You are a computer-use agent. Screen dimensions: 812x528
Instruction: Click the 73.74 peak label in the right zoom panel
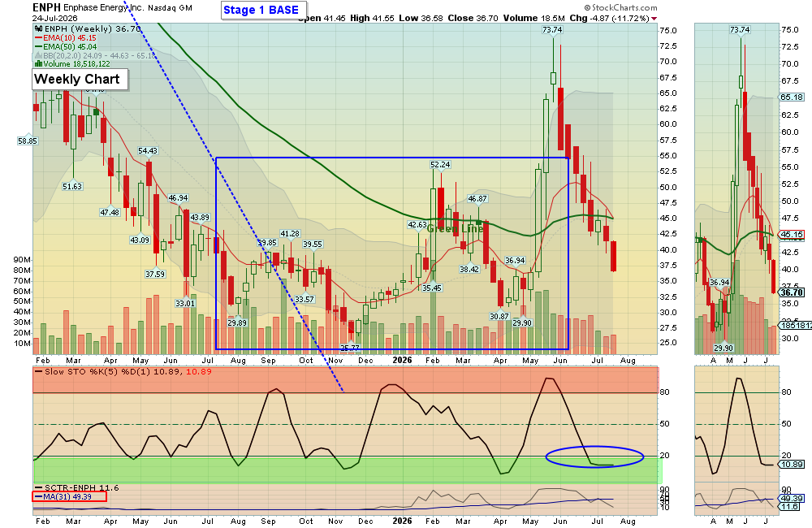point(740,29)
